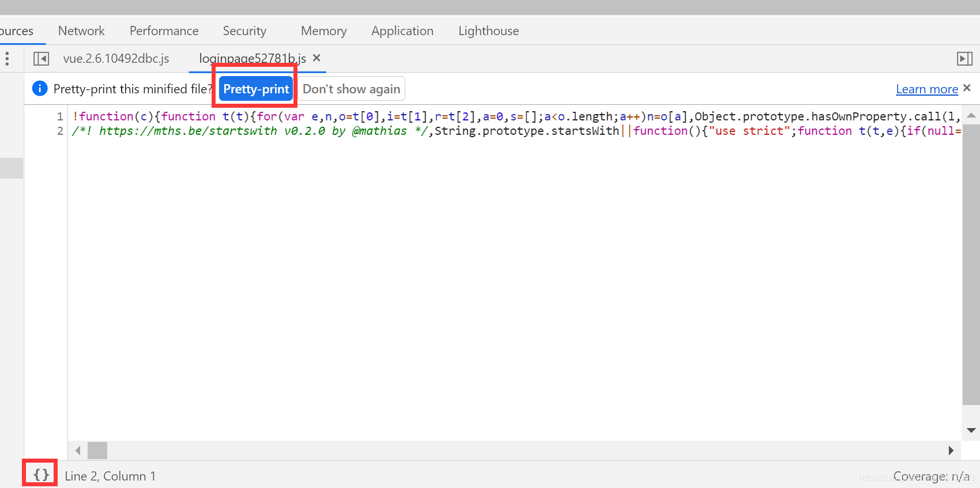
Task: Click the Pretty-print button
Action: click(256, 89)
